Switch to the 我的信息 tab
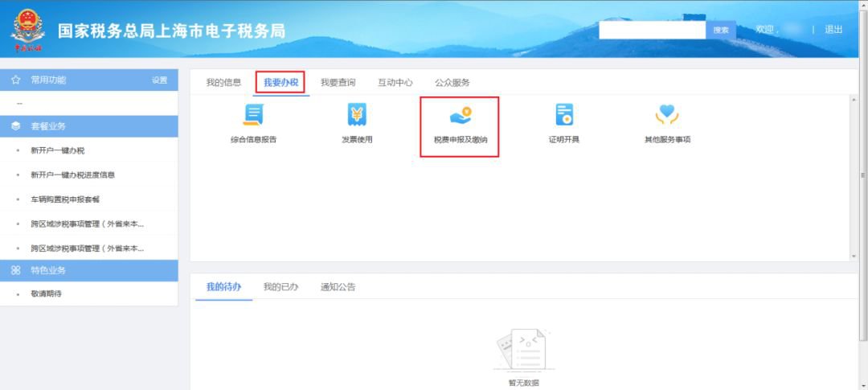Image resolution: width=868 pixels, height=390 pixels. (223, 82)
